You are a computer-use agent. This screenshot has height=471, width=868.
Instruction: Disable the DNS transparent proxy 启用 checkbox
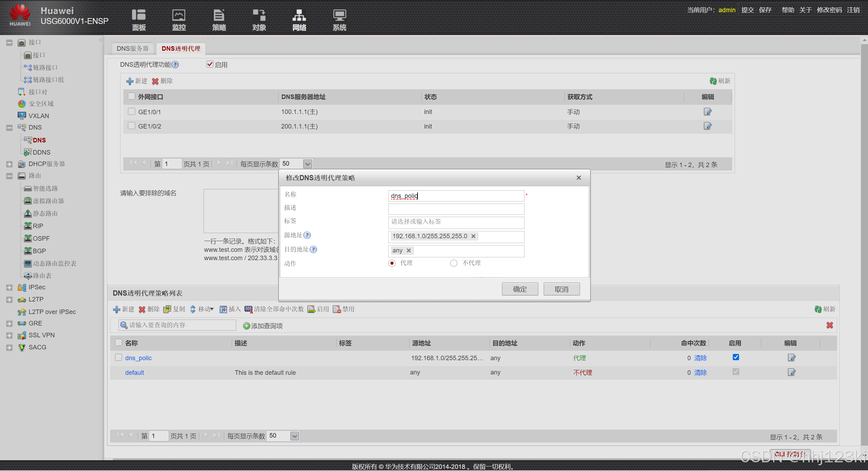pos(210,64)
